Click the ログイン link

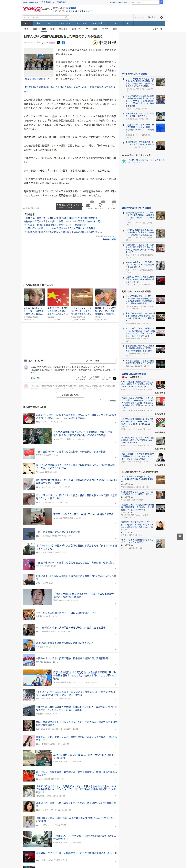point(57,11)
